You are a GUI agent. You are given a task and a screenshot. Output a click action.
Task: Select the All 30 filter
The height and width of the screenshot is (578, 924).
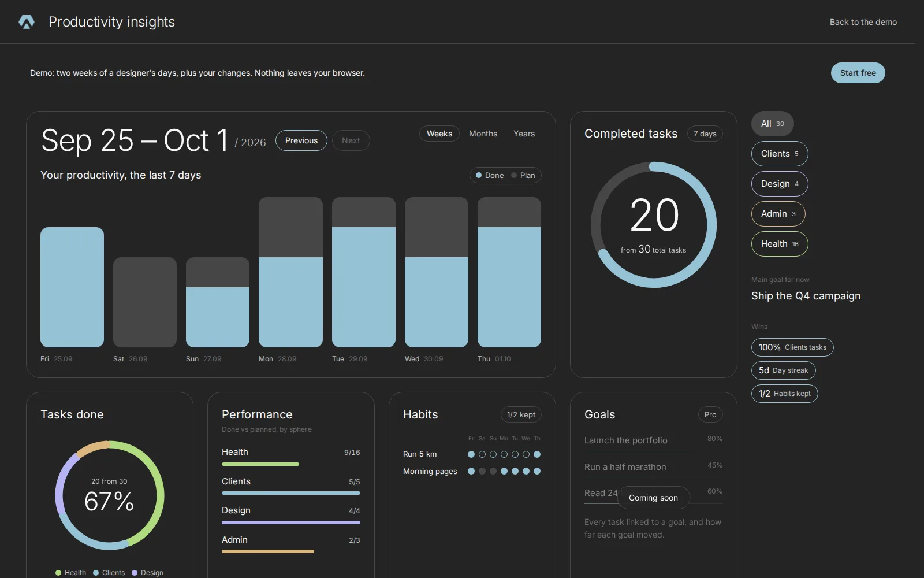(772, 124)
